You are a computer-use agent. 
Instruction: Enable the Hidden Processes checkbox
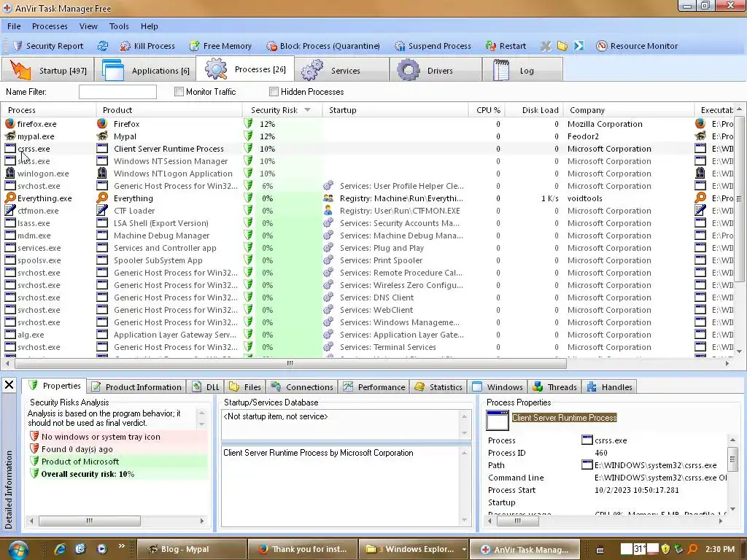pos(274,91)
